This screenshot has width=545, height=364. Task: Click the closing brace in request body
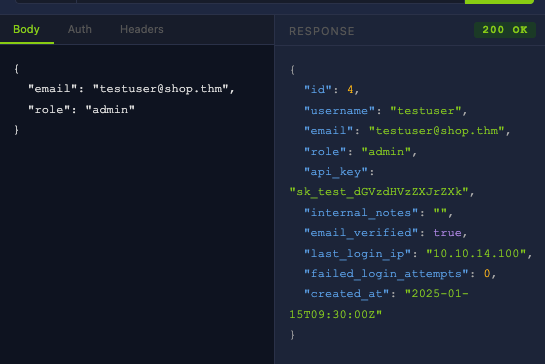[16, 130]
